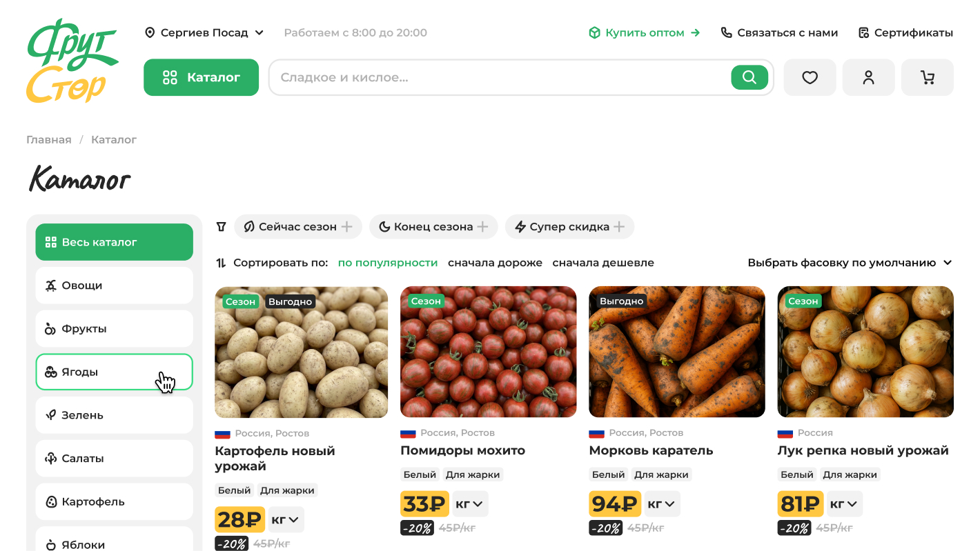Click the sort arrows icon

pyautogui.click(x=221, y=263)
